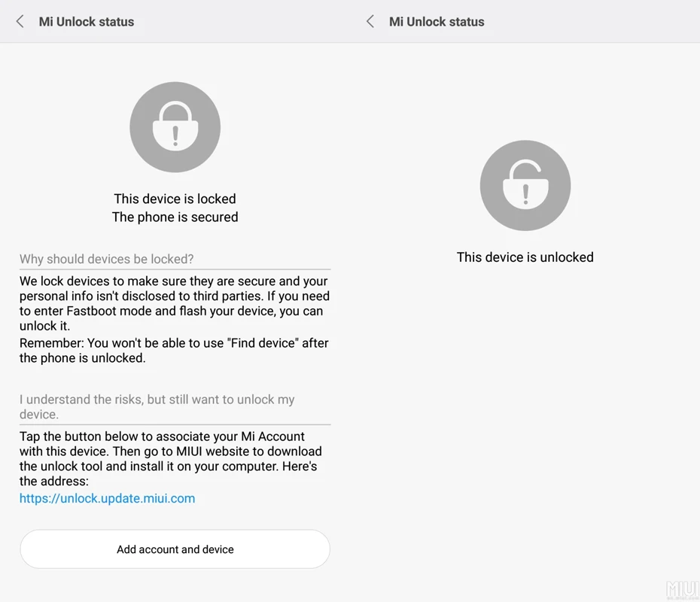Tap the back arrow on the unlocked screen
This screenshot has height=602, width=700.
pos(369,21)
